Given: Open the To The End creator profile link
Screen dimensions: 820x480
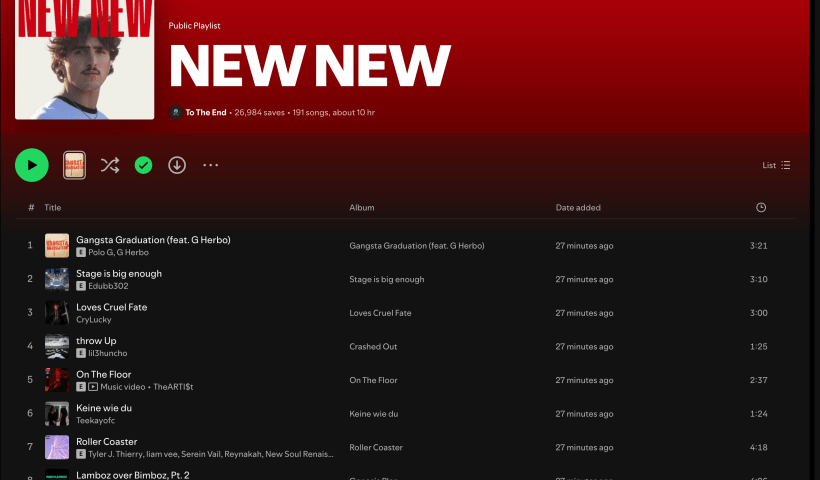Looking at the screenshot, I should [207, 113].
